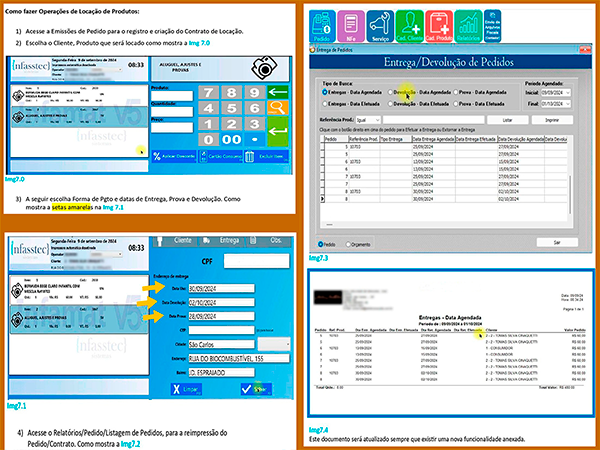600x450 pixels.
Task: Click the purple NFe icon
Action: (x=351, y=26)
